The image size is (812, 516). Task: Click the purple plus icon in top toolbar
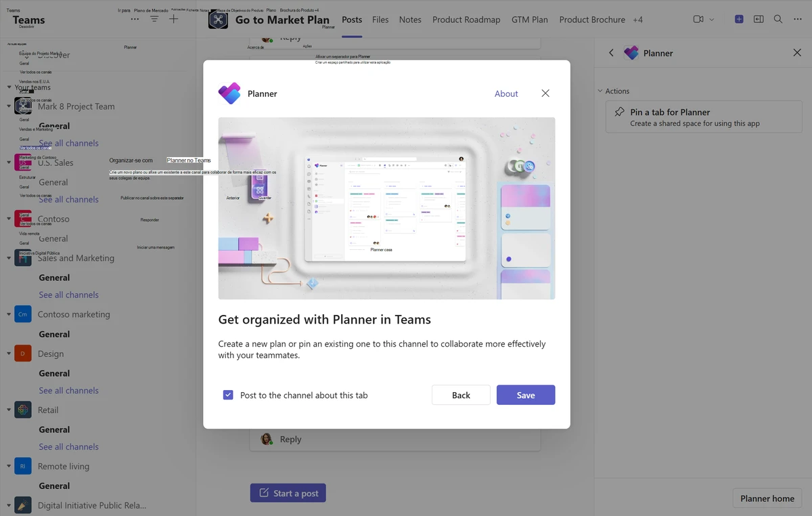click(x=739, y=20)
